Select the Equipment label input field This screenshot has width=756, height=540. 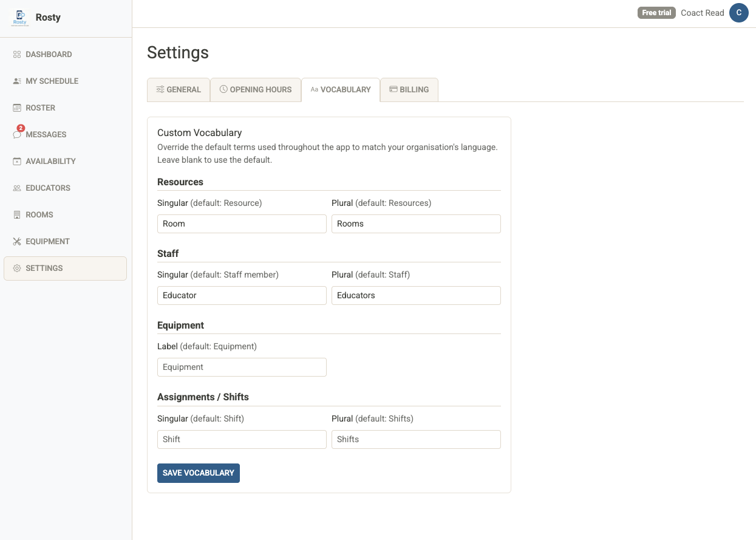click(242, 367)
